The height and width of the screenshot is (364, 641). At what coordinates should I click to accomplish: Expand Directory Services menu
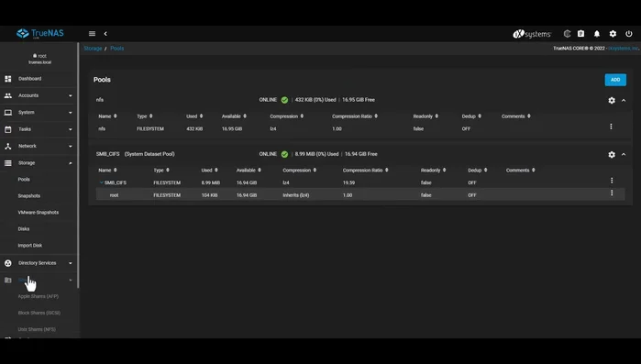tap(39, 263)
